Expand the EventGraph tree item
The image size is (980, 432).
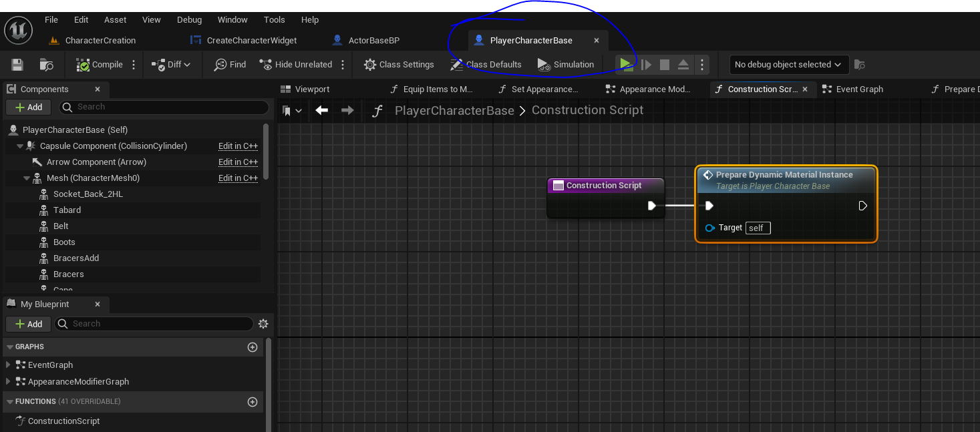(8, 365)
